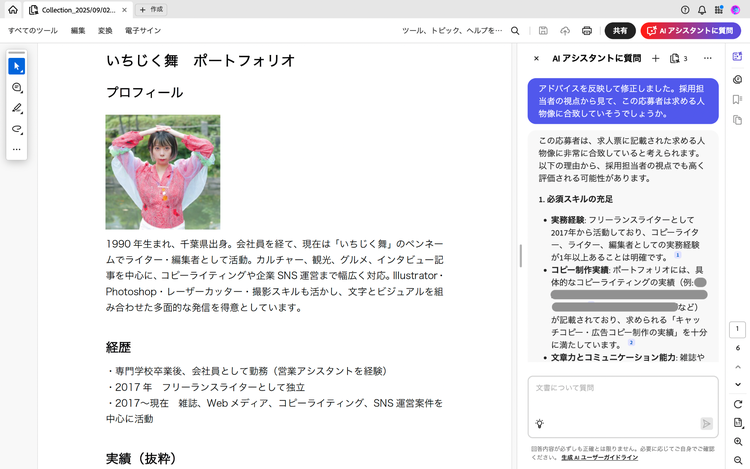The image size is (750, 469).
Task: Close the AI assistant panel
Action: pos(536,58)
